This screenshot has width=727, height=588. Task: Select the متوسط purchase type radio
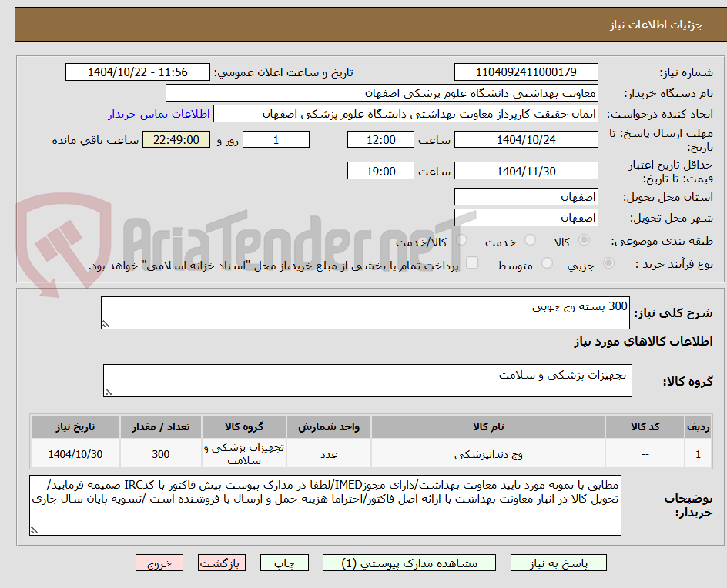click(x=547, y=263)
